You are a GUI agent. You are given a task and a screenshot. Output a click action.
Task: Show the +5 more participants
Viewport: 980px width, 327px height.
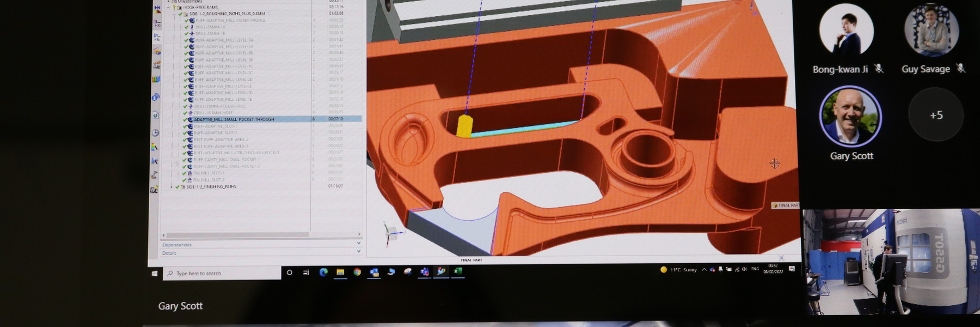tap(936, 115)
